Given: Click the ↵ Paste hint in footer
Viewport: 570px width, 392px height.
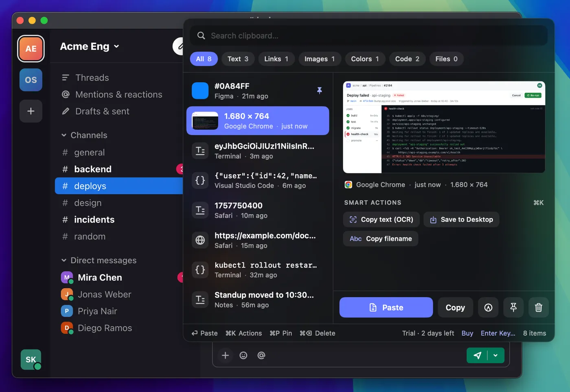Looking at the screenshot, I should pyautogui.click(x=205, y=333).
